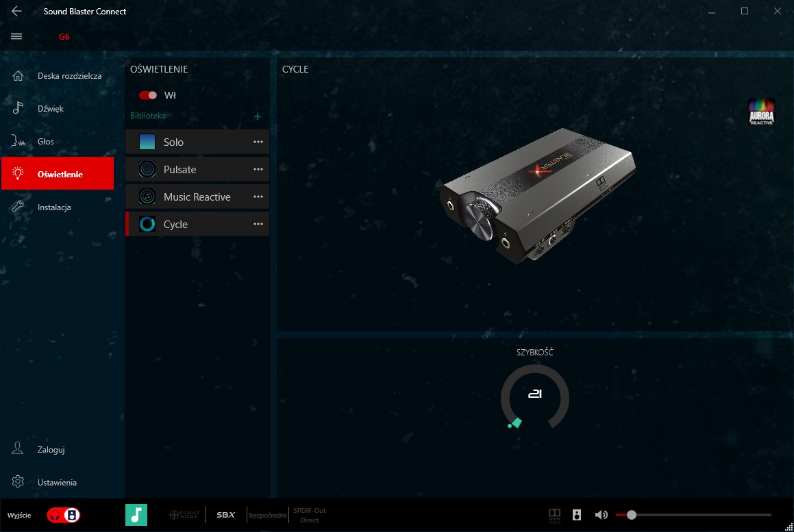Viewport: 794px width, 532px height.
Task: Click the SZYBKOŚĆ label
Action: [535, 353]
